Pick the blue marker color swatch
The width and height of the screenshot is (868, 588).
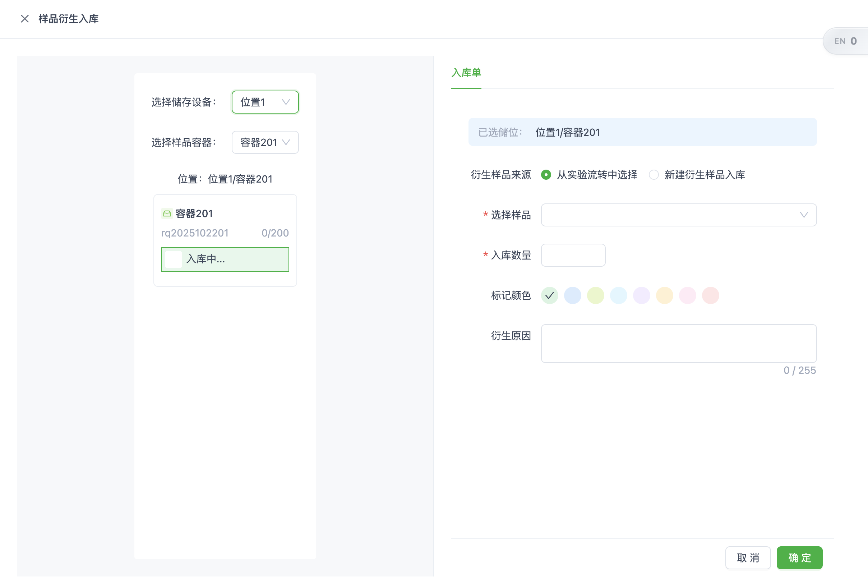pos(572,295)
